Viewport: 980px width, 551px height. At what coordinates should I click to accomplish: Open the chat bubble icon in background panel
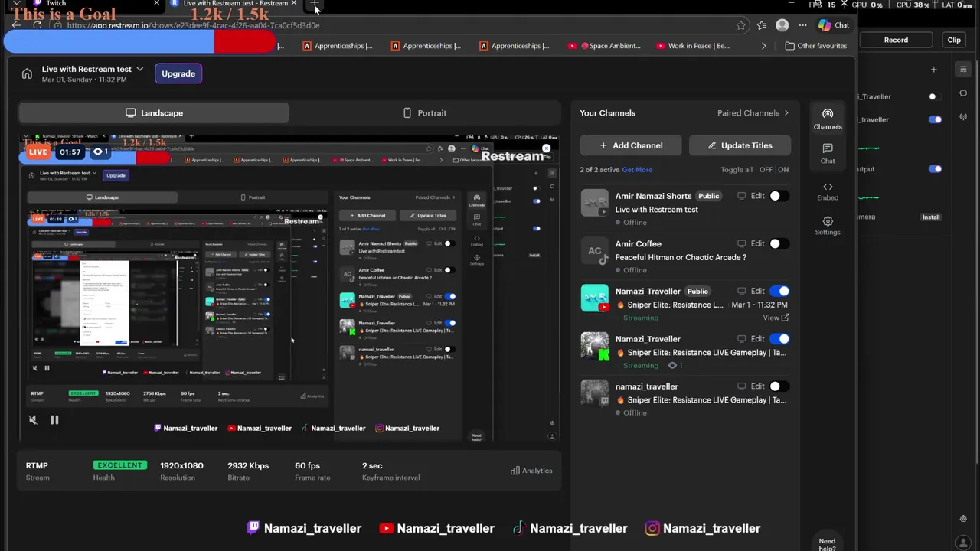click(963, 93)
